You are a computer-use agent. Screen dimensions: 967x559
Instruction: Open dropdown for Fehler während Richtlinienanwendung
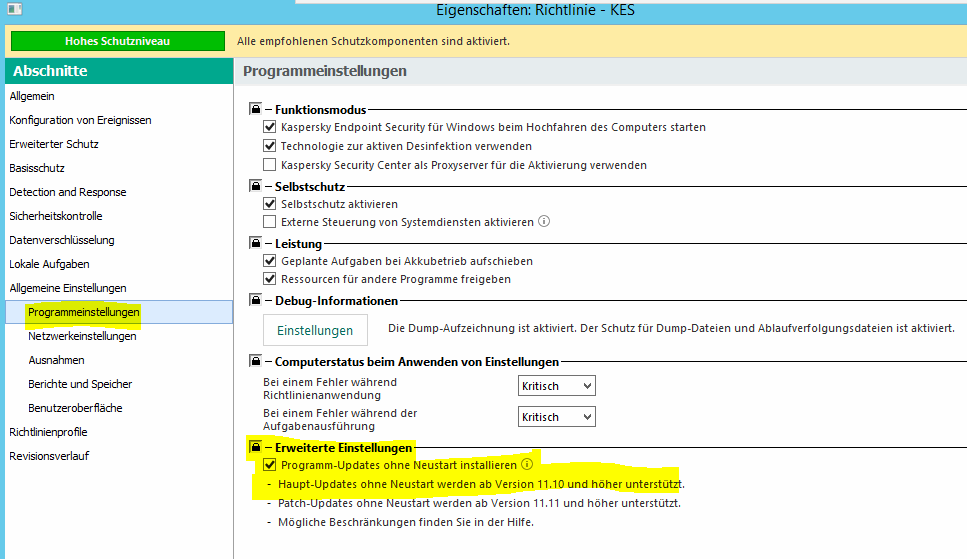pos(556,386)
